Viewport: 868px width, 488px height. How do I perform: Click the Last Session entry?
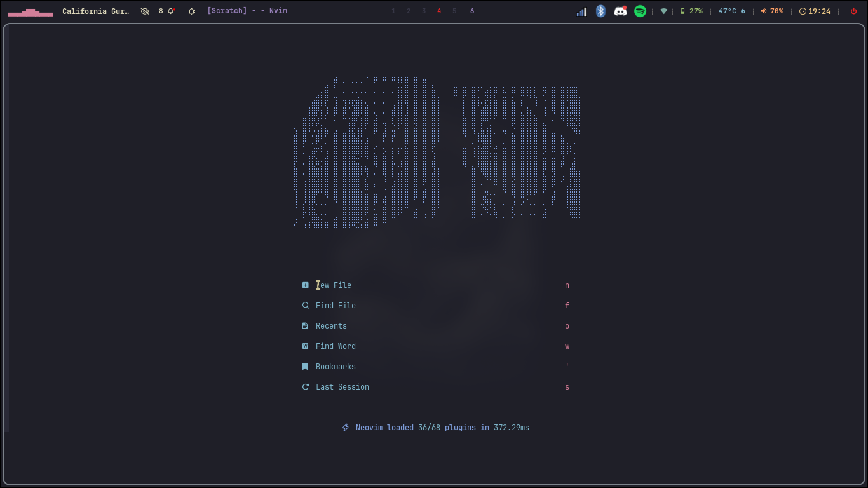pos(342,386)
